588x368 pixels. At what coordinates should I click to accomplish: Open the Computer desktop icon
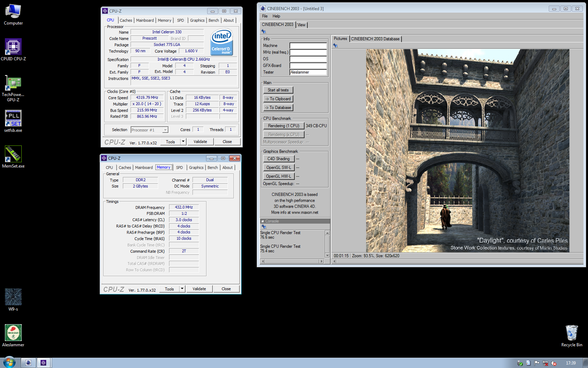pos(13,15)
